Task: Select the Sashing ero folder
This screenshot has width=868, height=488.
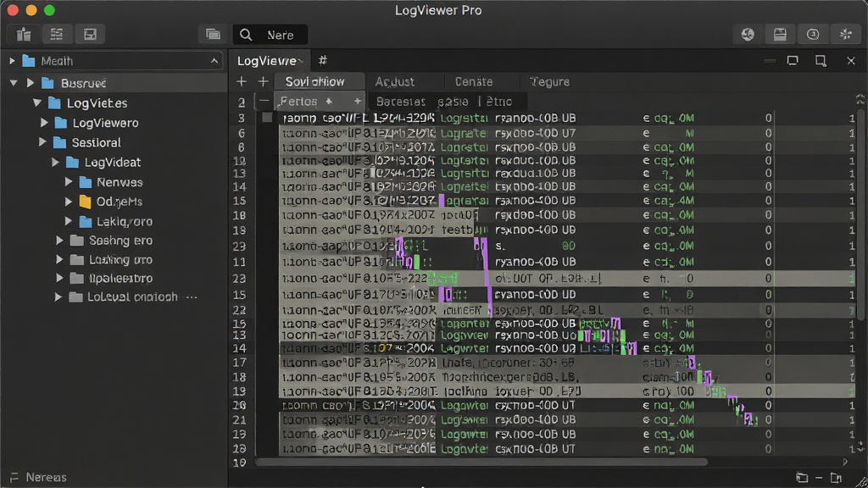Action: point(111,241)
